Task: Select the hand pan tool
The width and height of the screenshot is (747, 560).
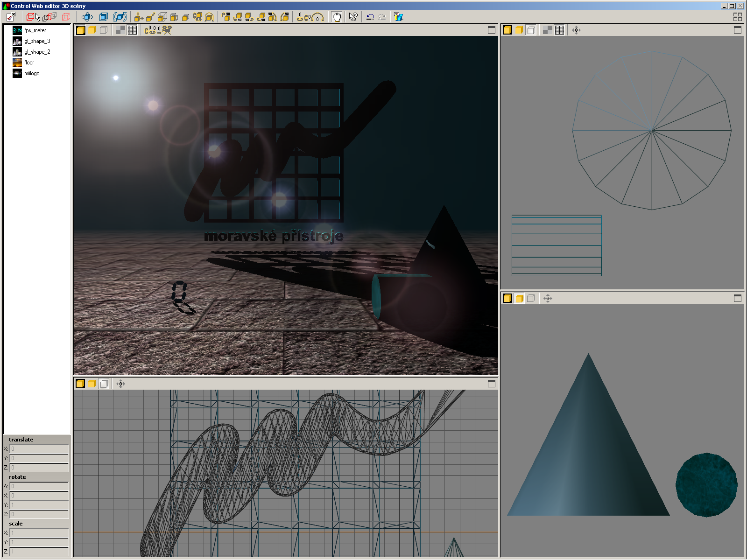Action: [337, 17]
